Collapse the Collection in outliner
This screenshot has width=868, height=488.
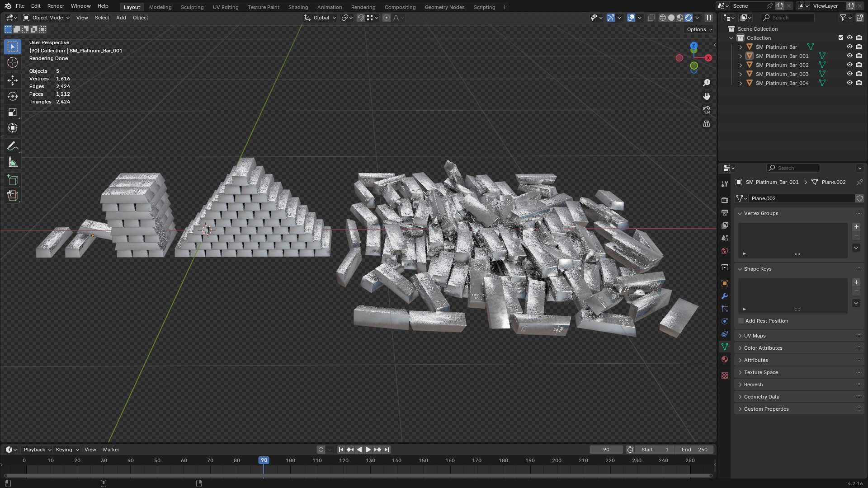click(x=731, y=38)
